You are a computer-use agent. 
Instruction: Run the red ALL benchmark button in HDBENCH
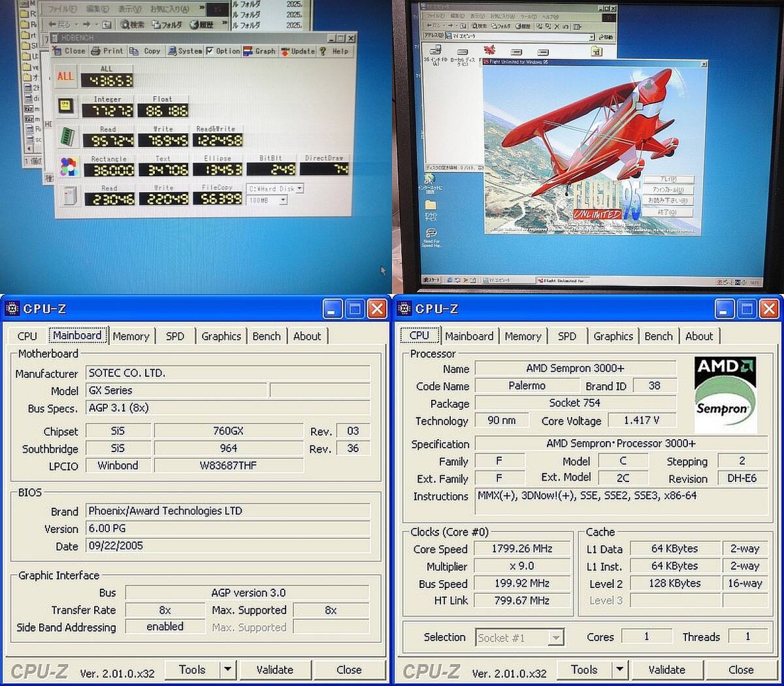(x=65, y=76)
